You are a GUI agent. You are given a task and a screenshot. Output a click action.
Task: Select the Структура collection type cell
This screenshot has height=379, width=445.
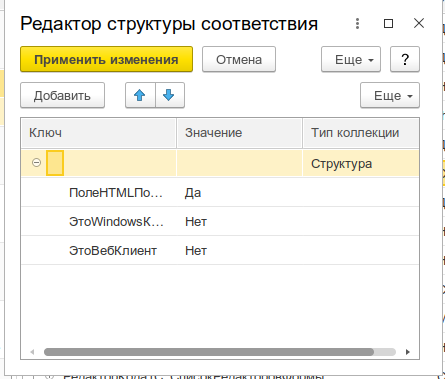(361, 163)
